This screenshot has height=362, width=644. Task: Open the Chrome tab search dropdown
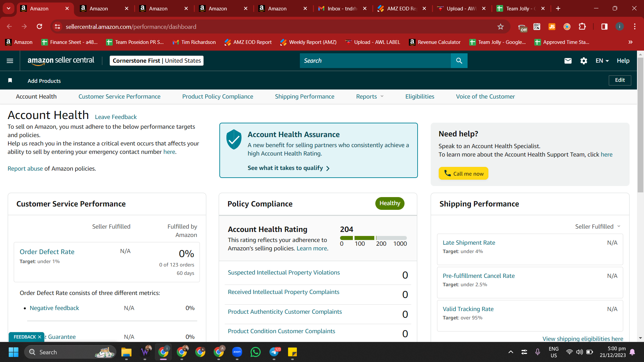point(8,8)
